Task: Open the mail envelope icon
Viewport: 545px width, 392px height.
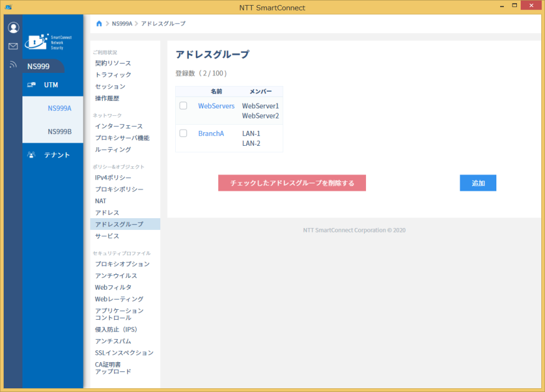Action: (13, 46)
